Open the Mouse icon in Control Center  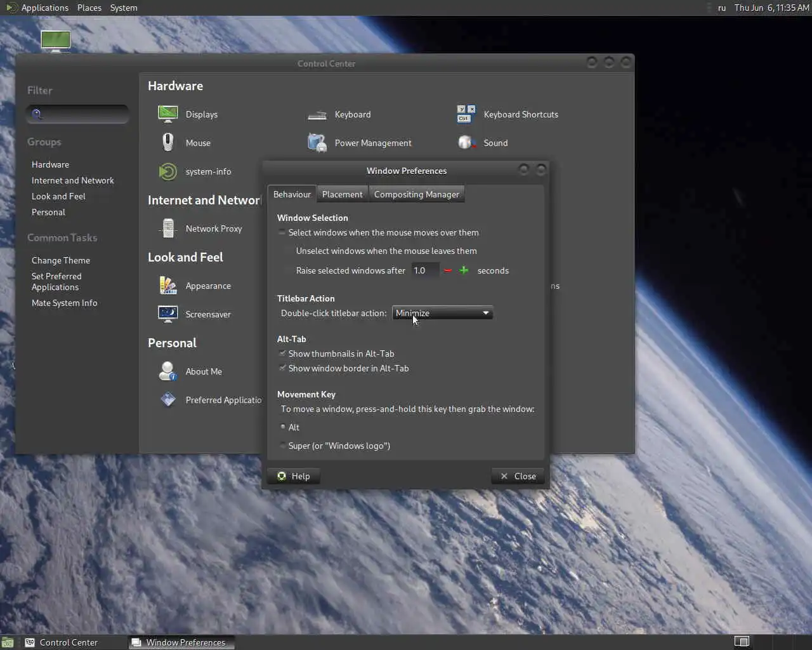click(x=168, y=142)
